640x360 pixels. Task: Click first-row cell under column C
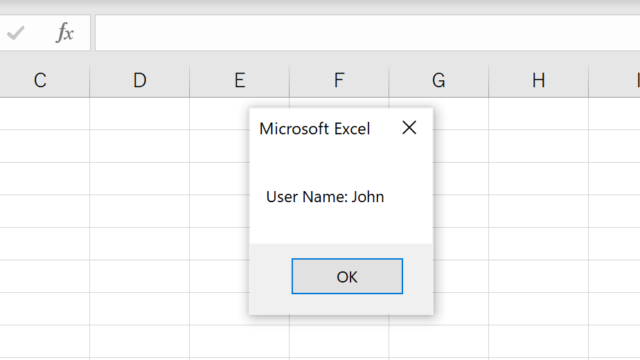pyautogui.click(x=44, y=114)
